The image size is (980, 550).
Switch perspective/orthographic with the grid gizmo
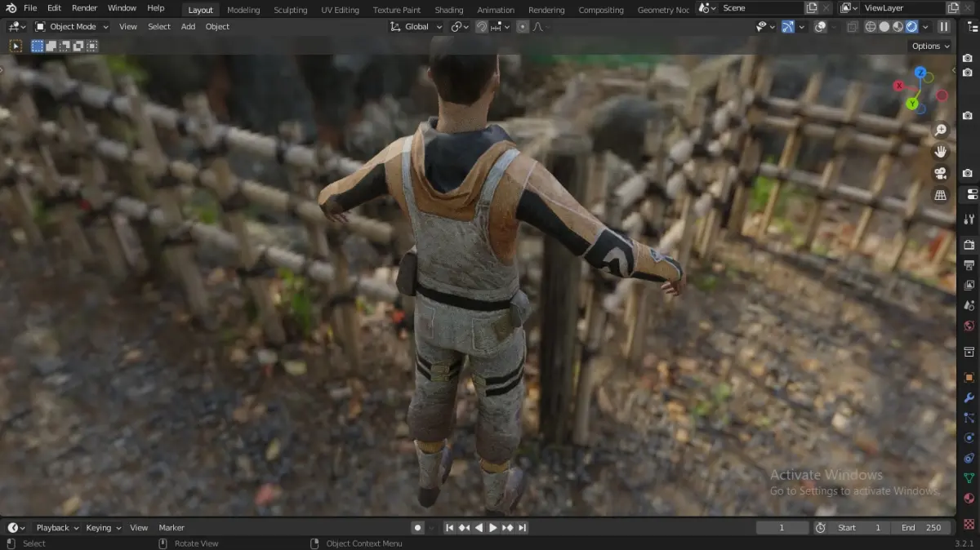coord(941,195)
